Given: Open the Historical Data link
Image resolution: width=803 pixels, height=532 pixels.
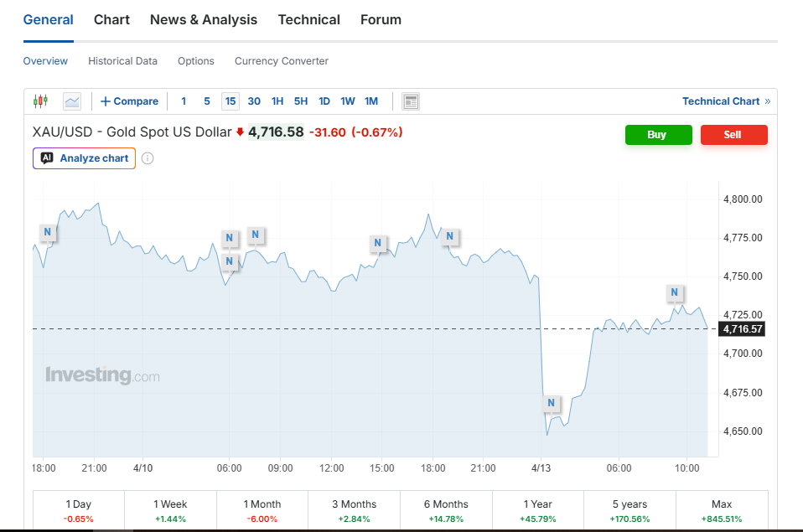Looking at the screenshot, I should [x=122, y=61].
